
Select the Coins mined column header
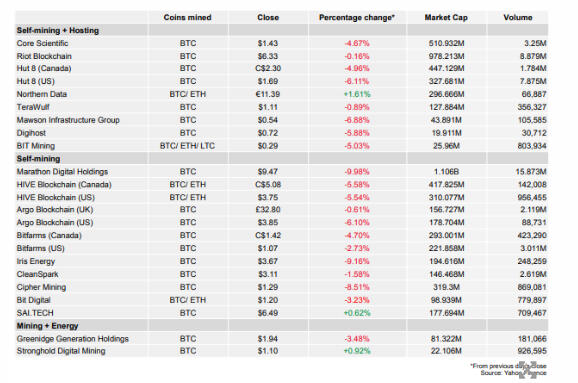[x=187, y=17]
